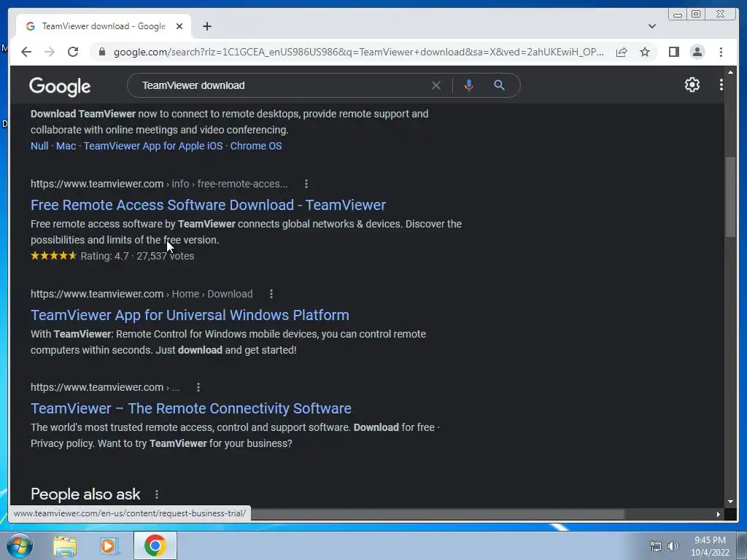This screenshot has height=560, width=747.
Task: Open the clock showing 9:45 PM
Action: (710, 546)
